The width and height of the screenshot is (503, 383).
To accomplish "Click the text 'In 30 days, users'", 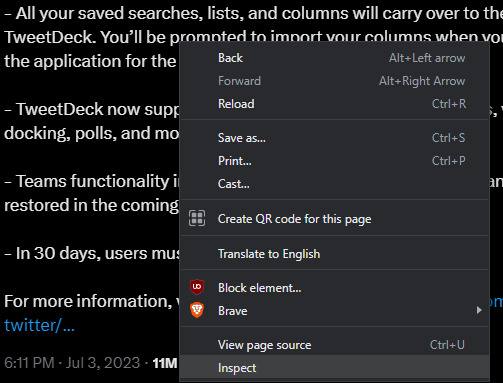I will [x=82, y=253].
